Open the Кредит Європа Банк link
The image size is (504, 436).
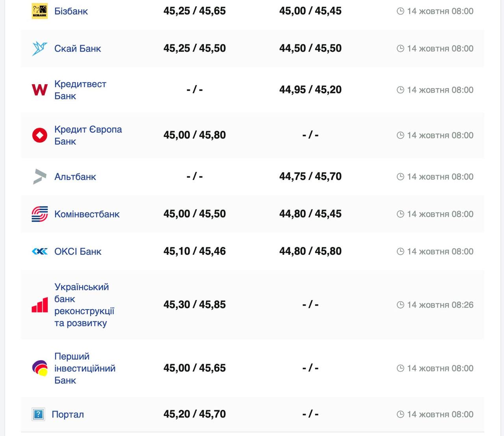88,135
